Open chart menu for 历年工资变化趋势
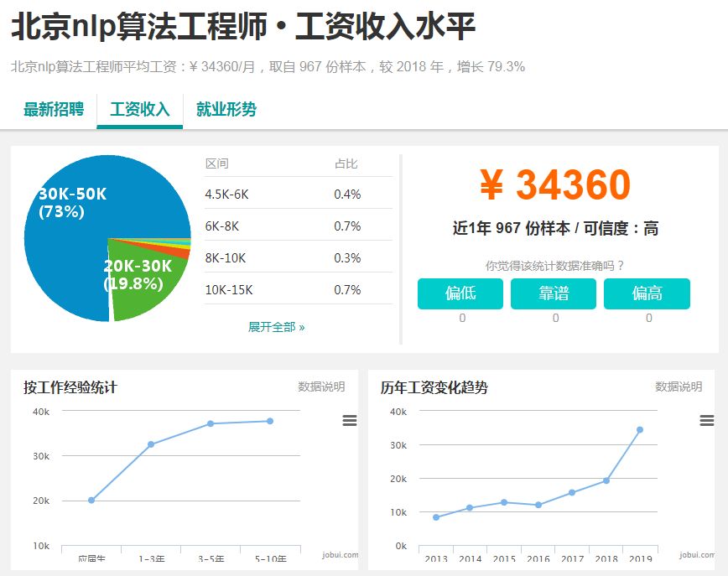The image size is (728, 576). [x=707, y=421]
